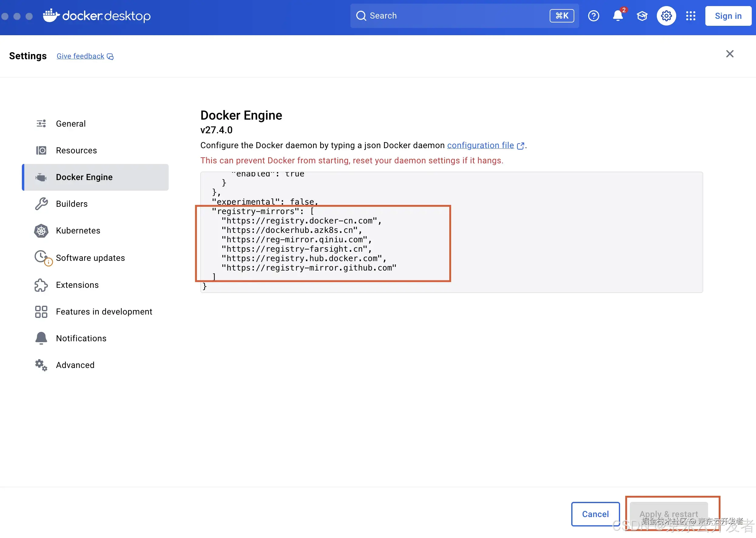Click the Kubernetes wheel icon

click(x=41, y=230)
